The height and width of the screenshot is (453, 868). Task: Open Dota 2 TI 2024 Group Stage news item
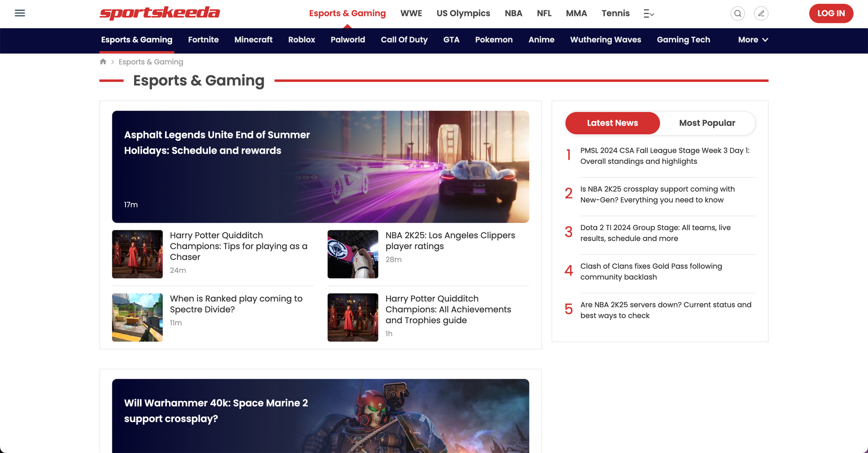pos(655,233)
